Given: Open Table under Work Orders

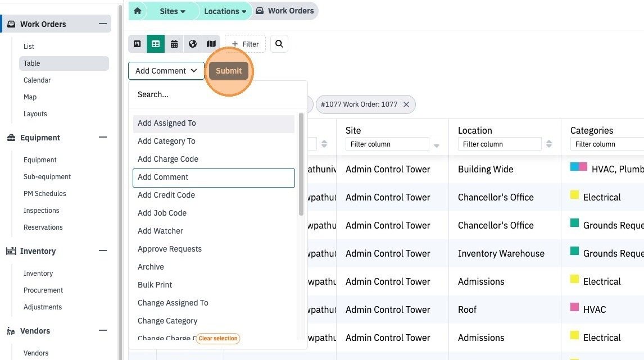Looking at the screenshot, I should pos(64,63).
